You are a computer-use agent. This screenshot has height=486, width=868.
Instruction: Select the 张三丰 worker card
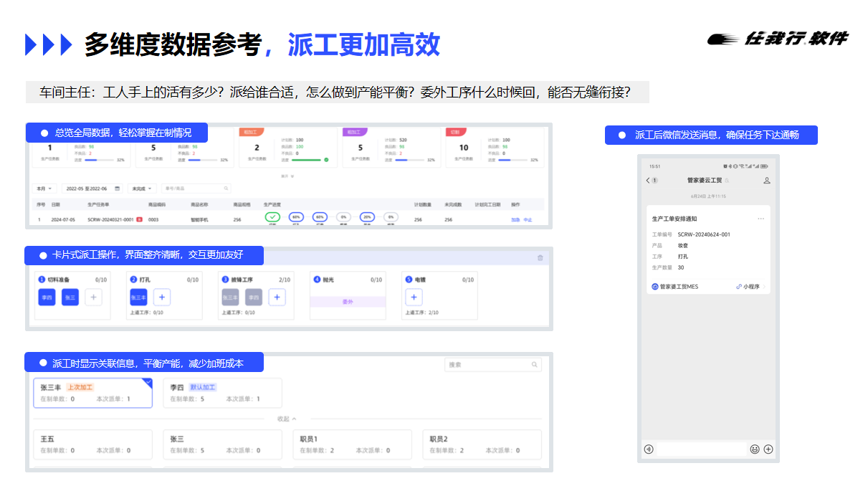click(93, 393)
